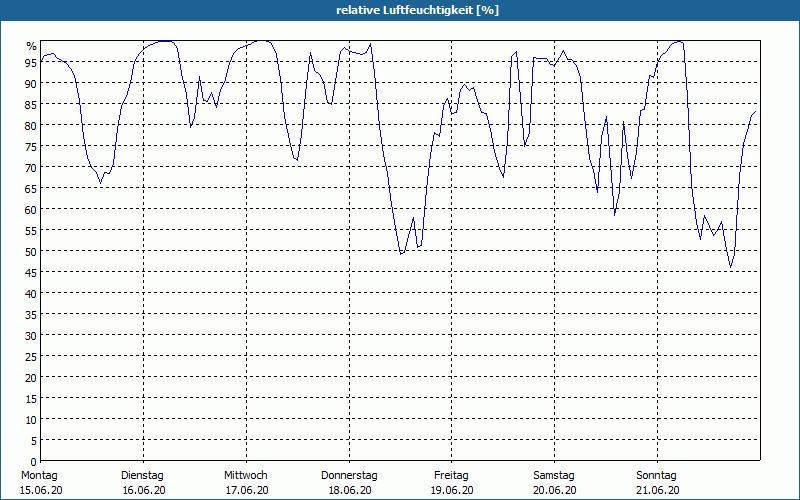Click the 'Montag' day label
The width and height of the screenshot is (800, 500).
39,475
